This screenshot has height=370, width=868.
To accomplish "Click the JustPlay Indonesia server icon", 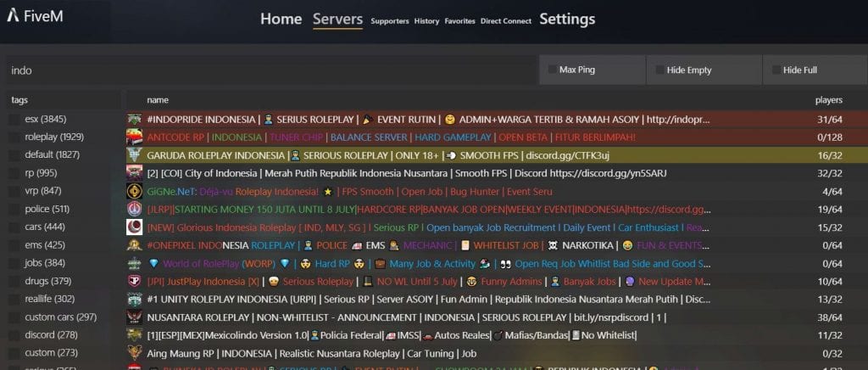I will pos(134,282).
